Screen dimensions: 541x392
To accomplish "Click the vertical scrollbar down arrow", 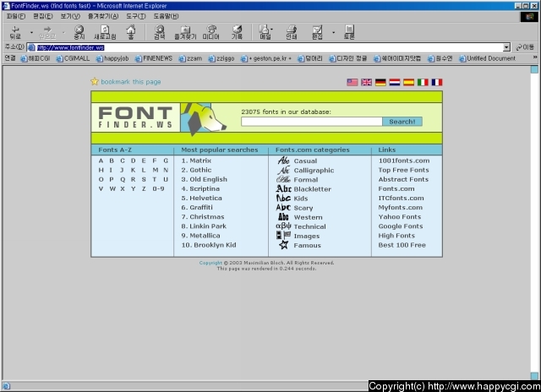I will tap(534, 375).
